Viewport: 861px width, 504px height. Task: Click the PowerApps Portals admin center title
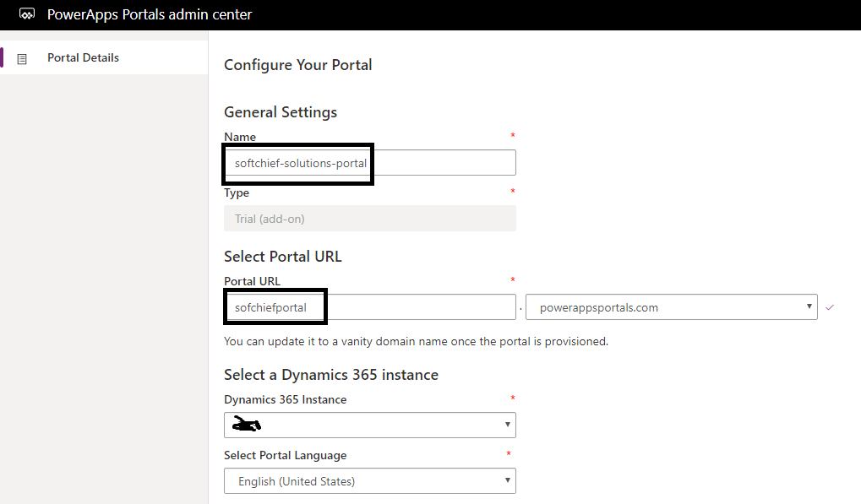(150, 14)
